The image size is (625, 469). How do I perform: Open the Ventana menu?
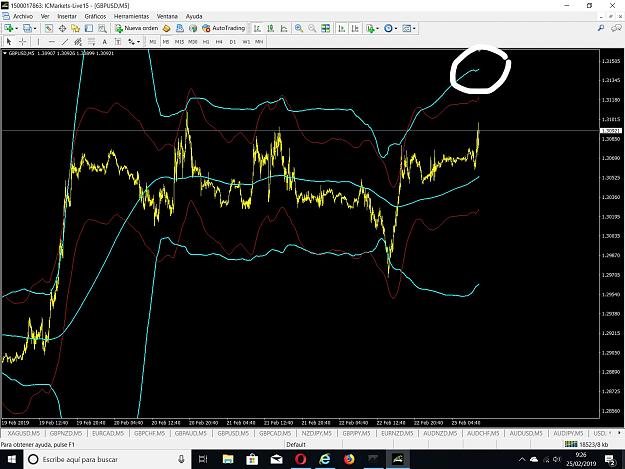[x=167, y=16]
